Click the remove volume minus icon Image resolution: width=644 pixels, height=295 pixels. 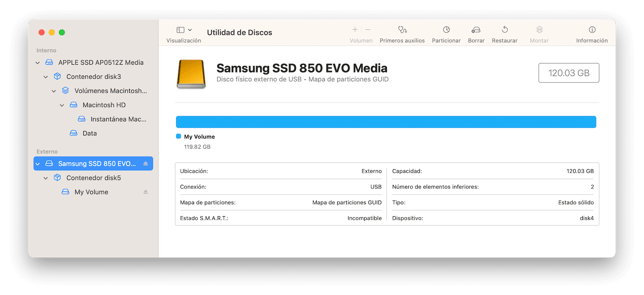[x=367, y=30]
